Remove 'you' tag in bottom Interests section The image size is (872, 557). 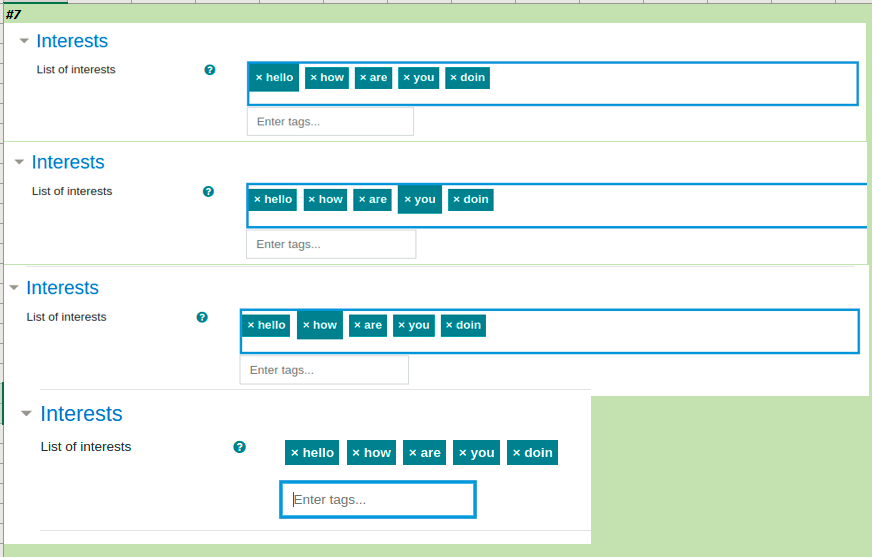click(477, 452)
